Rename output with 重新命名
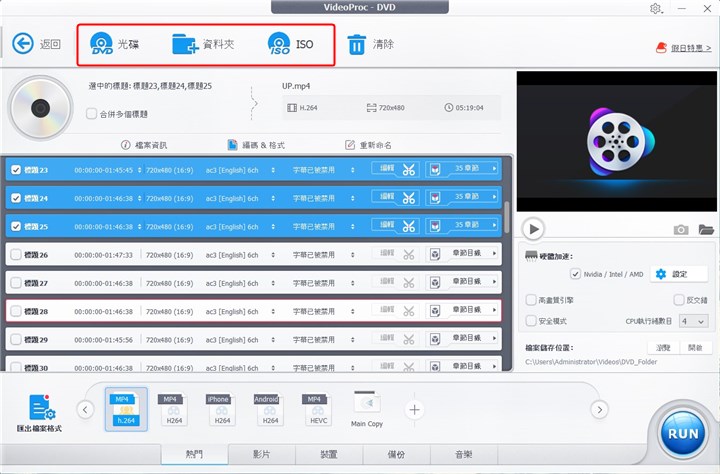This screenshot has width=720, height=474. [x=368, y=145]
